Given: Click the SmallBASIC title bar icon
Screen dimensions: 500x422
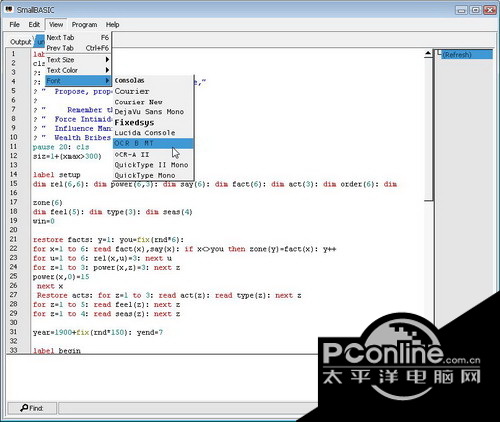Looking at the screenshot, I should (x=9, y=9).
